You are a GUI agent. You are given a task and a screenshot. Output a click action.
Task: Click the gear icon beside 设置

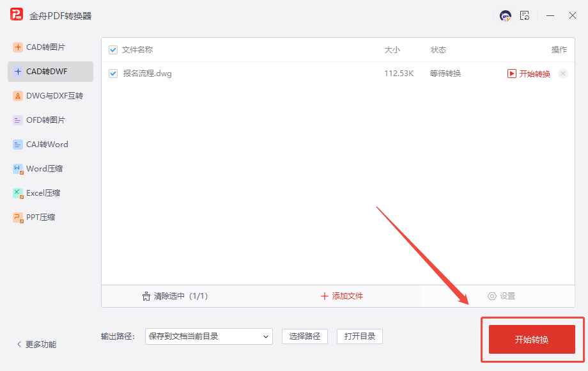click(491, 296)
